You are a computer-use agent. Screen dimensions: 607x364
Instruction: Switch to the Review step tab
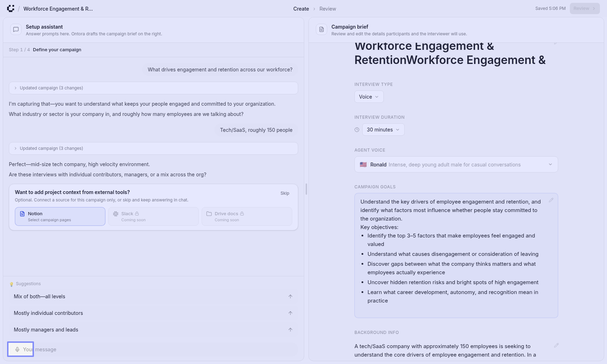tap(328, 9)
